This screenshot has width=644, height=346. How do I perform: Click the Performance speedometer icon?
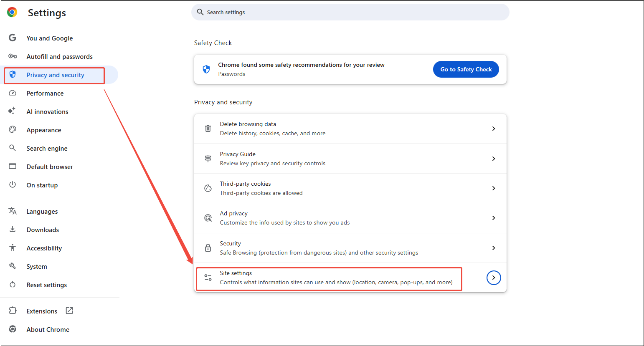[13, 93]
